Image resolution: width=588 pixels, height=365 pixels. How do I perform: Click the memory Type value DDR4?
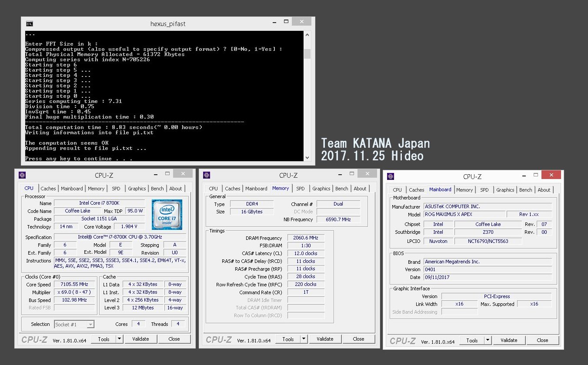tap(252, 204)
